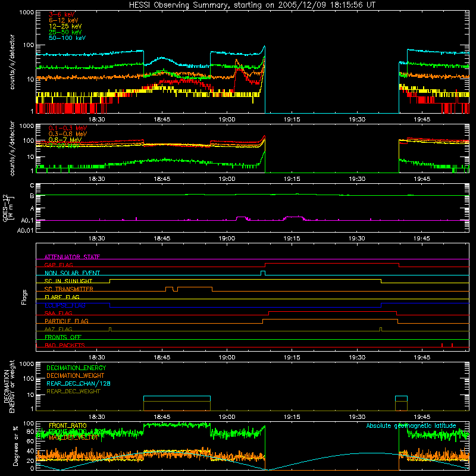The height and width of the screenshot is (476, 476).
Task: Click the 25-50 keV legend entry
Action: (65, 32)
